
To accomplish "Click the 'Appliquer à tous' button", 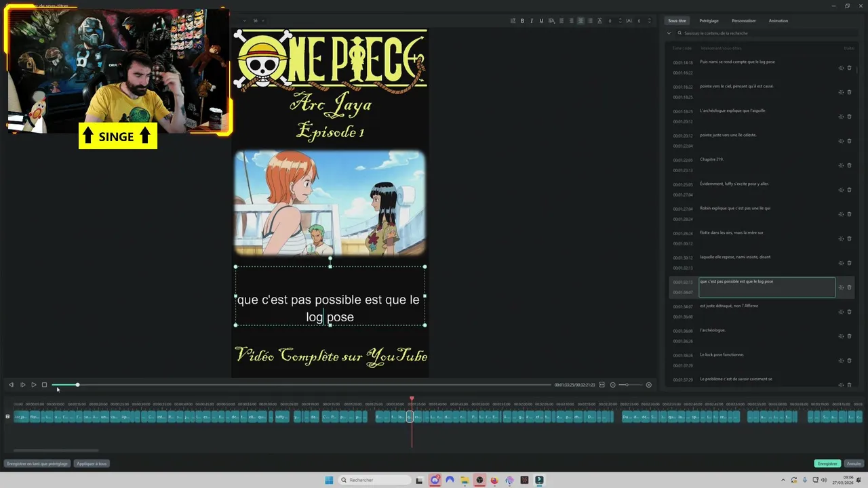I will click(x=92, y=464).
